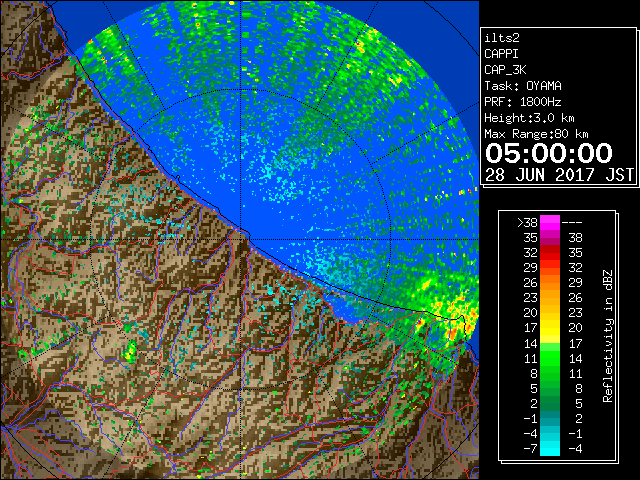Click the radar center at range ring crosshair

click(x=241, y=240)
